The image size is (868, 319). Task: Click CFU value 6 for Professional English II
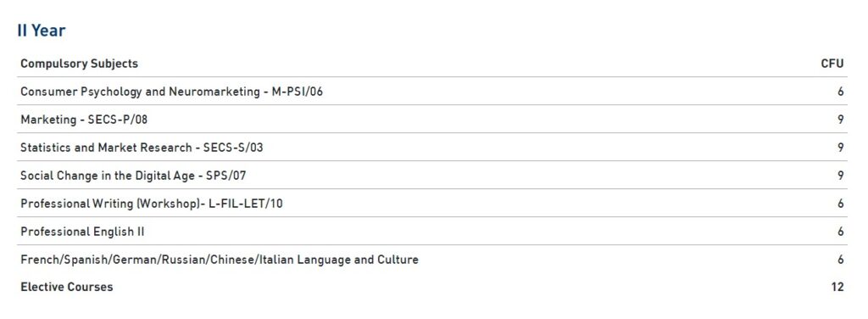point(841,232)
